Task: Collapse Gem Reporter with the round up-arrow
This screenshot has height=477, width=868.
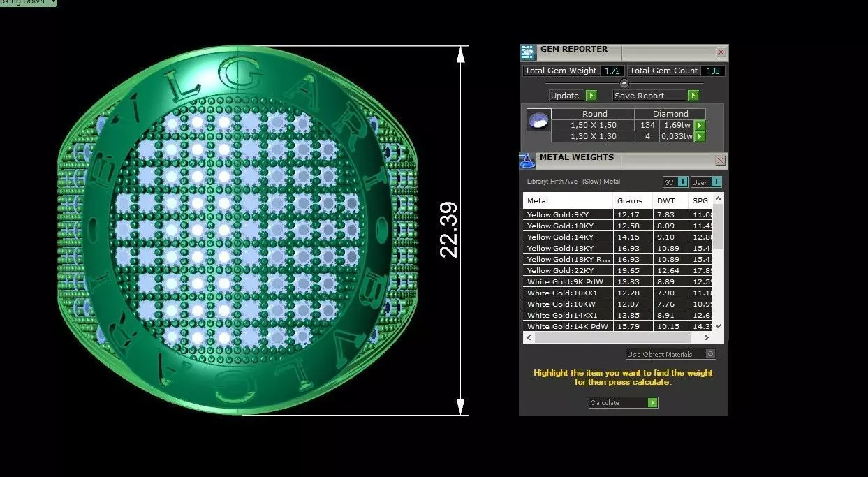Action: point(624,83)
